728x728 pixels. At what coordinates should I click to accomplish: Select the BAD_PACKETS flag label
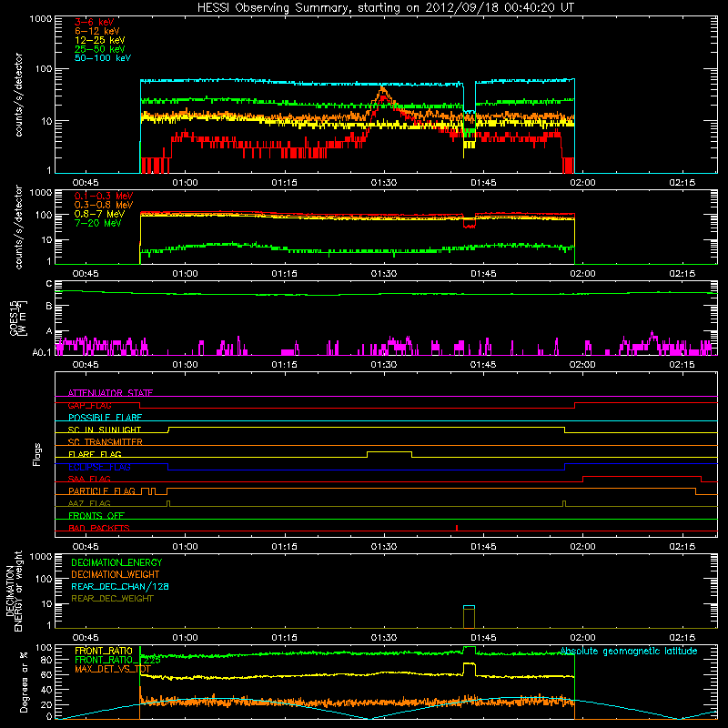pyautogui.click(x=99, y=529)
